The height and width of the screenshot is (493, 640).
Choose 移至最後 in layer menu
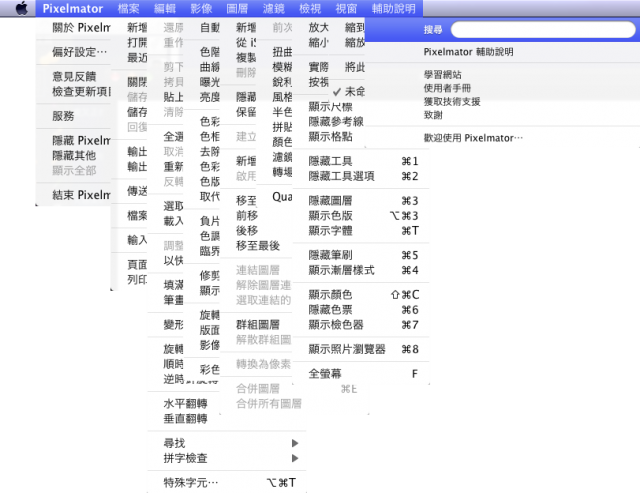[257, 246]
